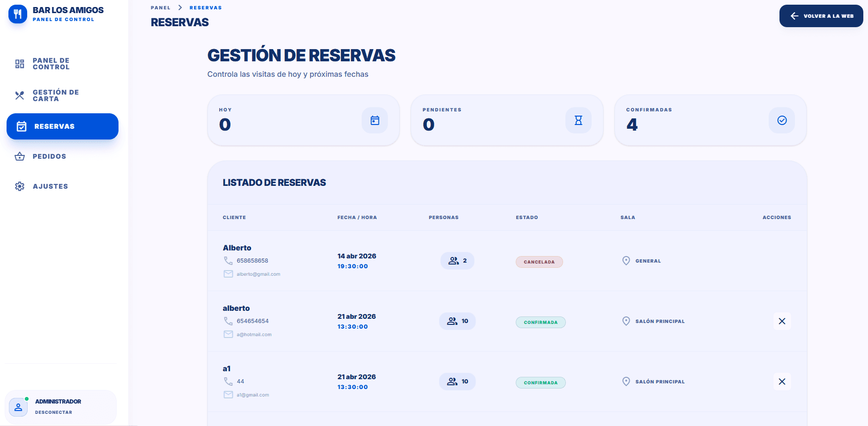Click the mail icon beside alberto@gmail.com
Screen dimensions: 868x426
tap(228, 274)
